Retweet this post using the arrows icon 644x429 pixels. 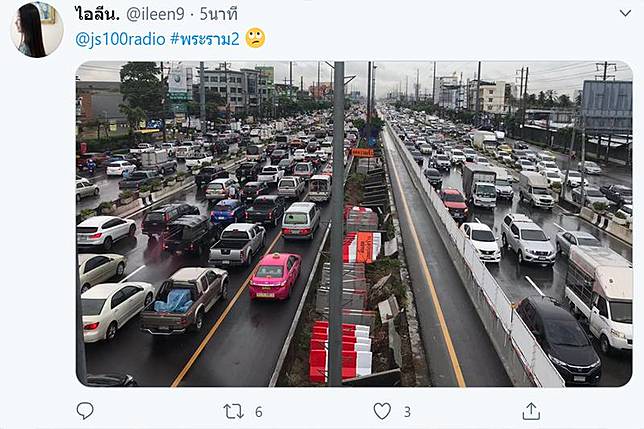point(233,411)
